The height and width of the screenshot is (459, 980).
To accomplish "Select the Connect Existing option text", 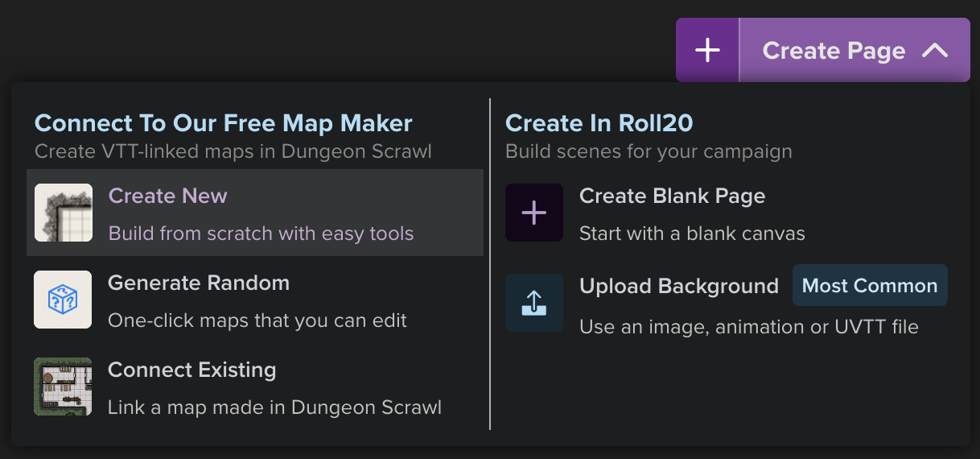I will [191, 370].
